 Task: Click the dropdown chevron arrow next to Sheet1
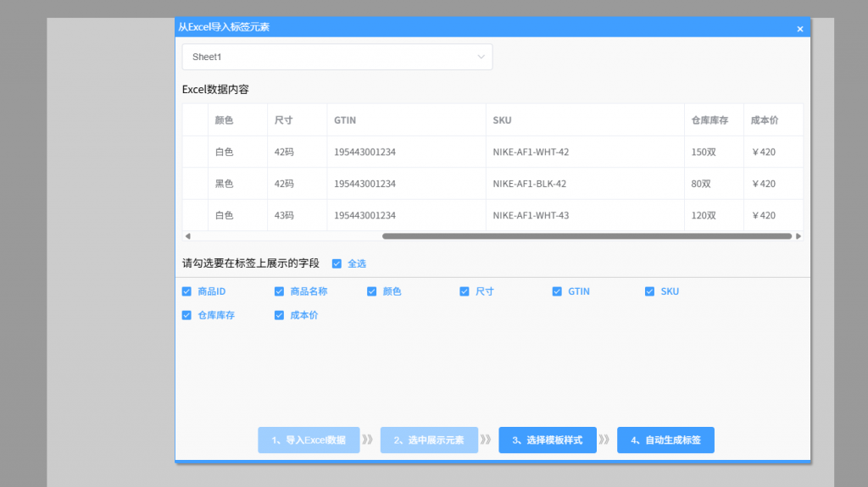[x=481, y=57]
